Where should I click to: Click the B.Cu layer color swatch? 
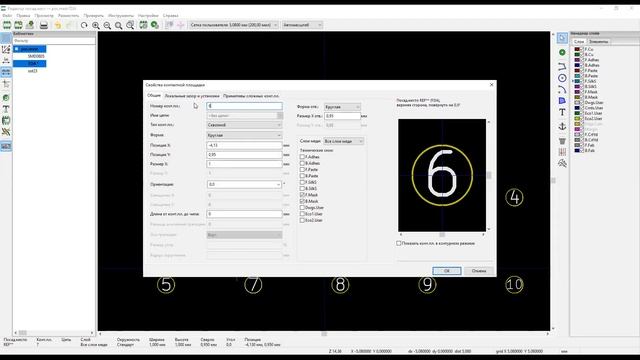pos(577,54)
